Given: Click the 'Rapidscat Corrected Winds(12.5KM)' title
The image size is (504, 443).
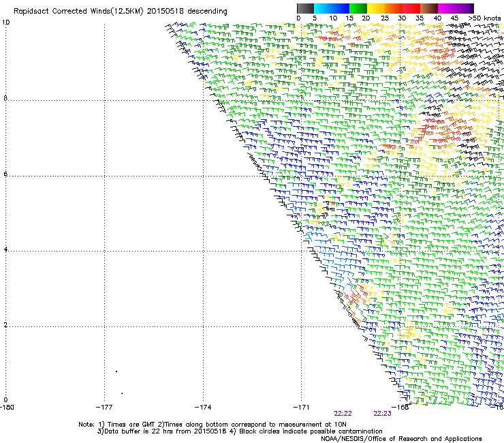Looking at the screenshot, I should [78, 12].
